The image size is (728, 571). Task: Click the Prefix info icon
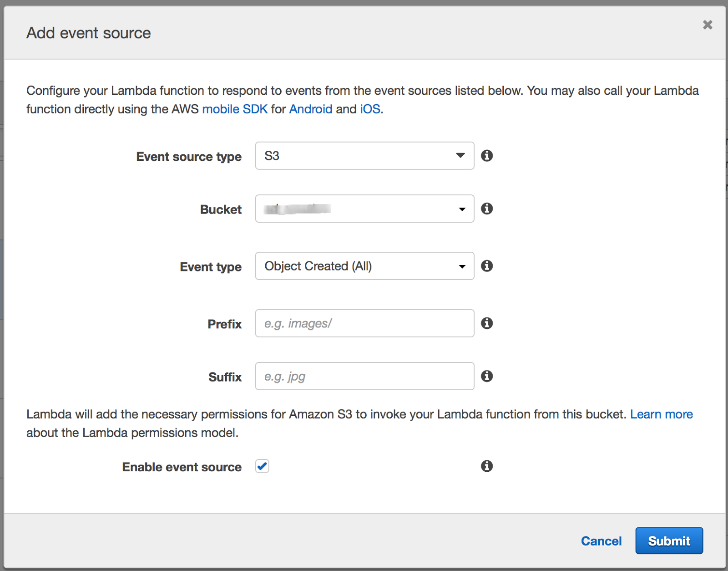tap(486, 323)
